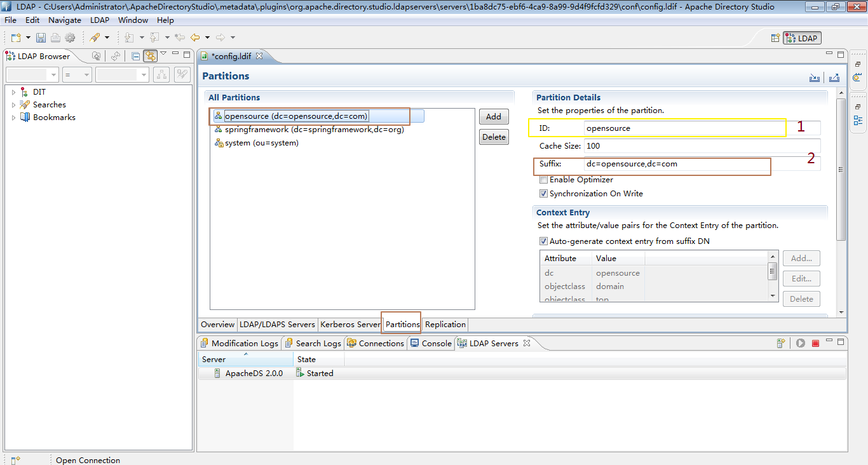Screen dimensions: 868x465
Task: Click the Open Perspective icon
Action: coord(775,38)
